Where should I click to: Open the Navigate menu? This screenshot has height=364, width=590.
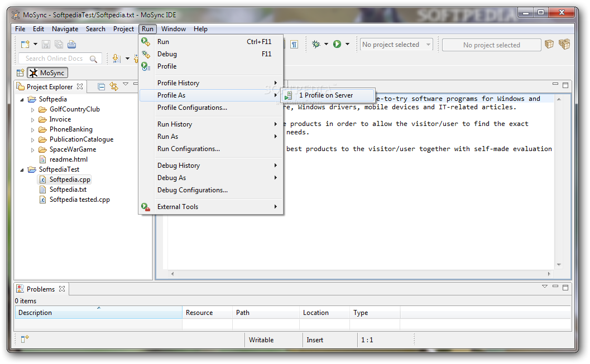[65, 29]
